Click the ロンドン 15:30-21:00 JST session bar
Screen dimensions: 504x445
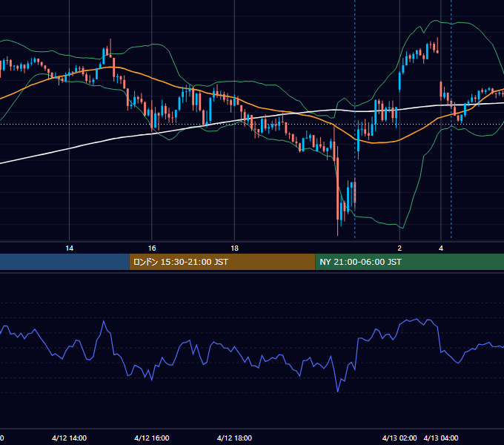222,262
